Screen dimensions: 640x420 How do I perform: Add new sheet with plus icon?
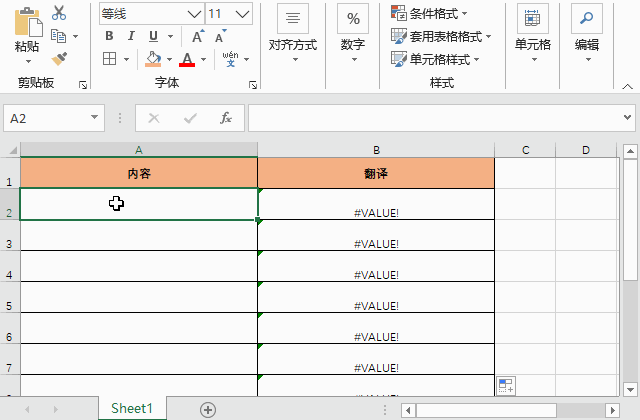(x=208, y=409)
